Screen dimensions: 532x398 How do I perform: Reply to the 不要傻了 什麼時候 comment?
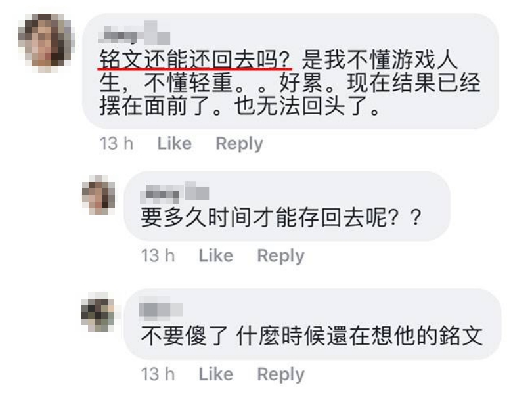[x=281, y=375]
